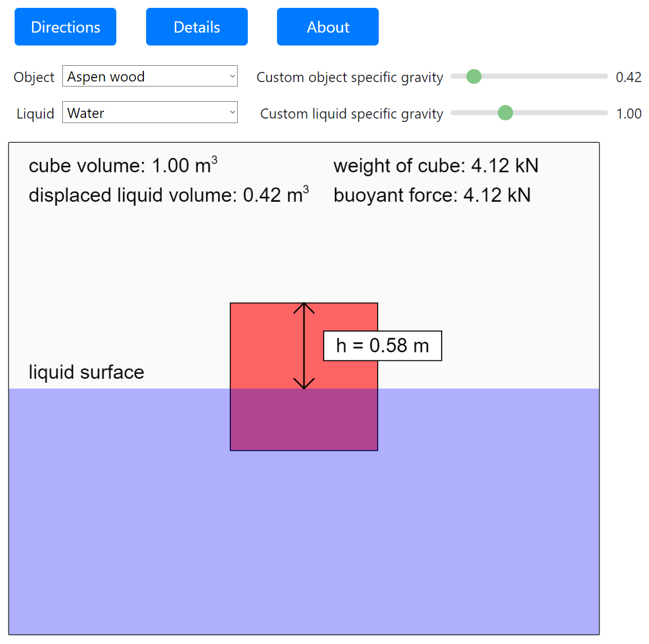Open the Object dropdown showing Aspen wood
This screenshot has height=644, width=649.
[x=149, y=76]
